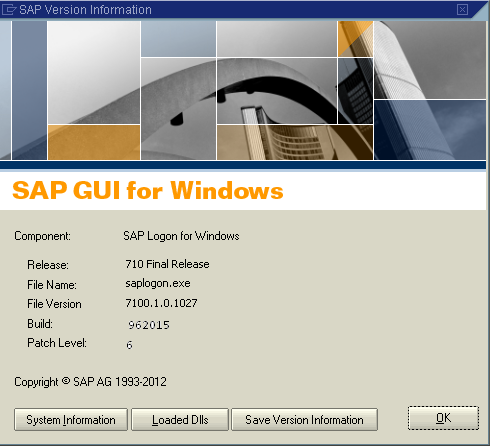The height and width of the screenshot is (446, 490).
Task: Confirm dialog with OK button
Action: coord(443,418)
